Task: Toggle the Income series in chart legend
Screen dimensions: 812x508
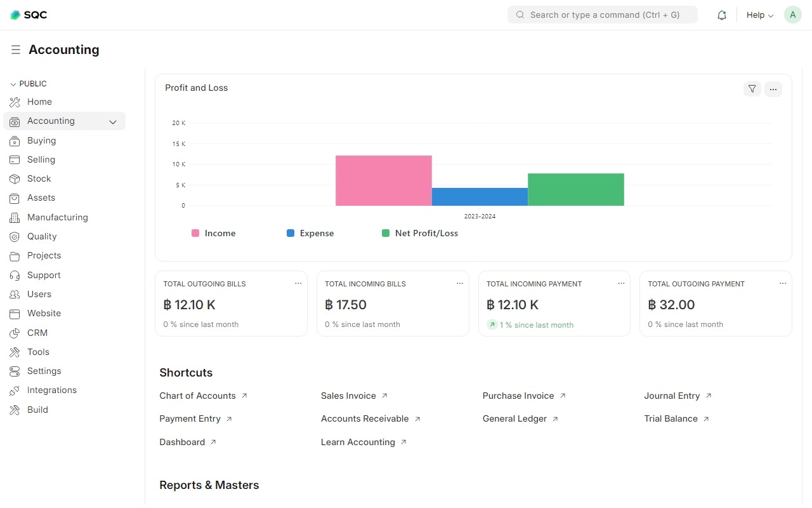Action: point(214,233)
